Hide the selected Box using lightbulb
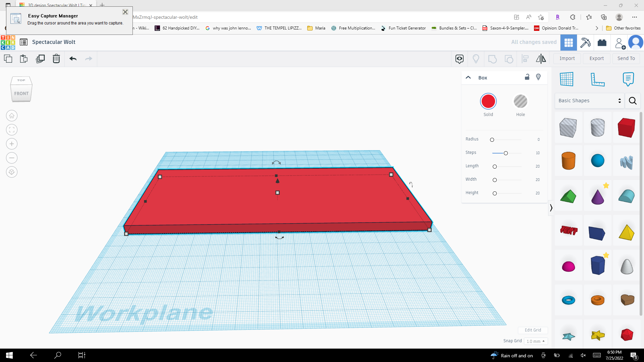The width and height of the screenshot is (644, 362). click(x=538, y=77)
